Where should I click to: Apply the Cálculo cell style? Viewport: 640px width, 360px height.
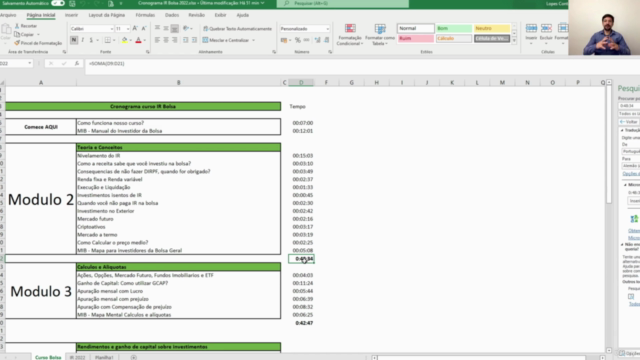453,38
